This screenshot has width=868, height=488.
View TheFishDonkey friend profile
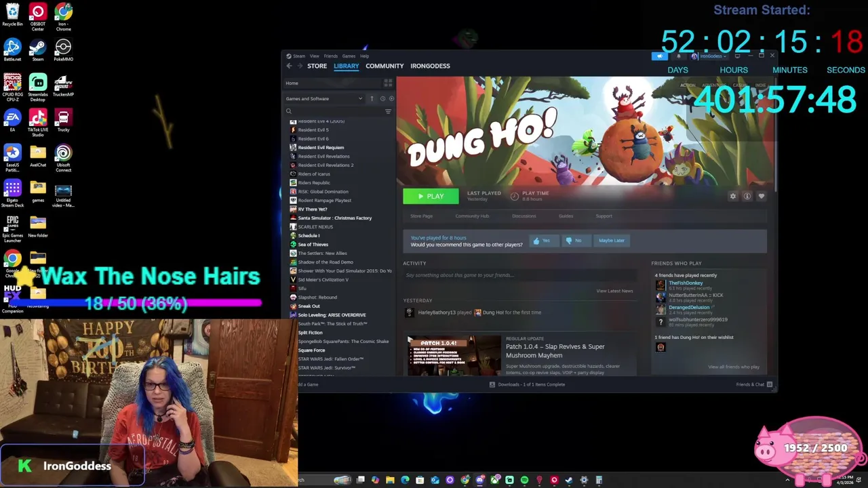(x=686, y=283)
